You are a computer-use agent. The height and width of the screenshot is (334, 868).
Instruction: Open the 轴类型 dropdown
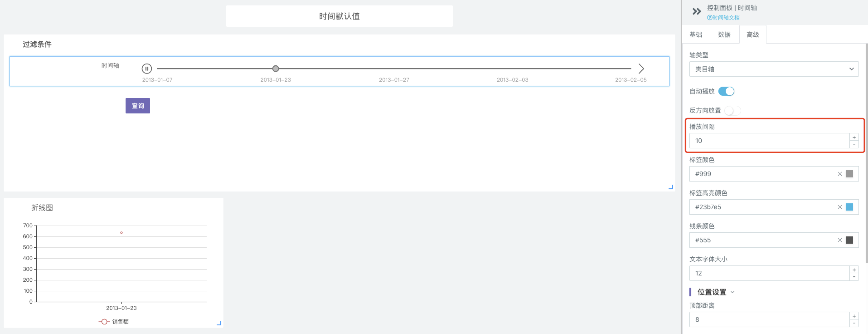(774, 69)
